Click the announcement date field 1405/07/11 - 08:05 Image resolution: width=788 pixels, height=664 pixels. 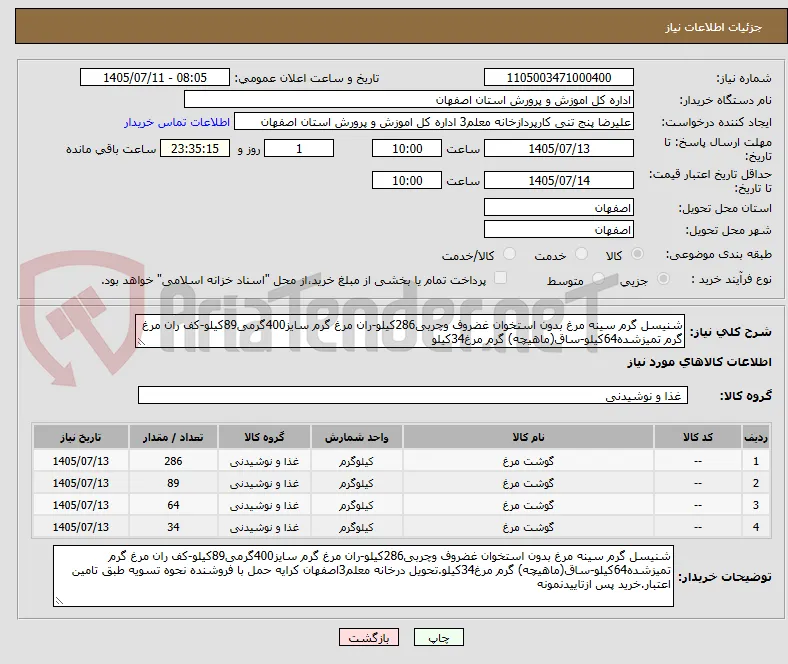pyautogui.click(x=155, y=77)
